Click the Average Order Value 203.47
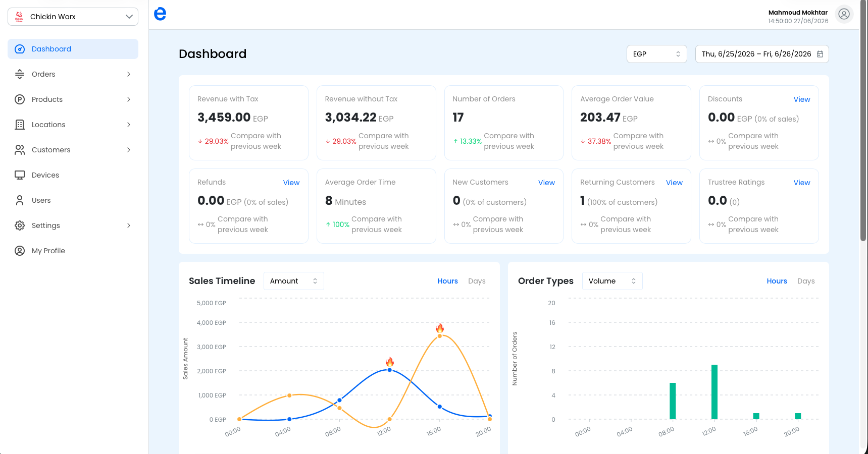868x454 pixels. pyautogui.click(x=600, y=118)
